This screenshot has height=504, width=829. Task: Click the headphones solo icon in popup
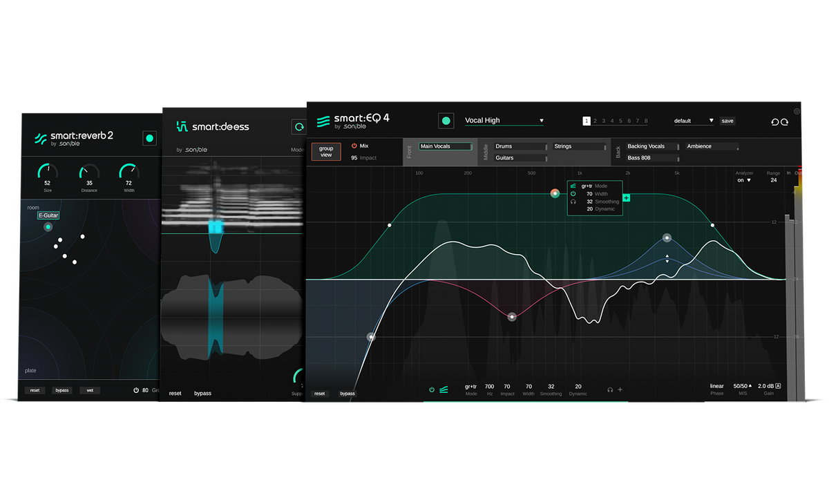573,202
